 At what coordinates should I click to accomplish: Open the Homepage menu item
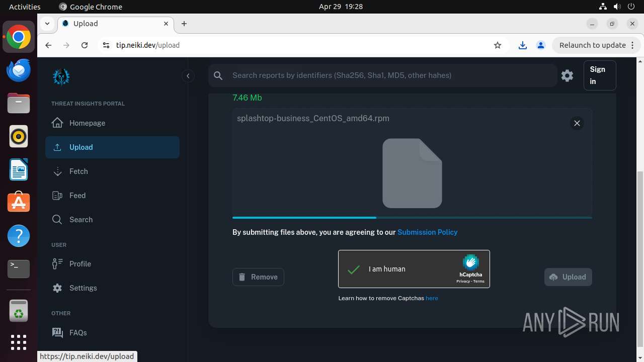[112, 123]
